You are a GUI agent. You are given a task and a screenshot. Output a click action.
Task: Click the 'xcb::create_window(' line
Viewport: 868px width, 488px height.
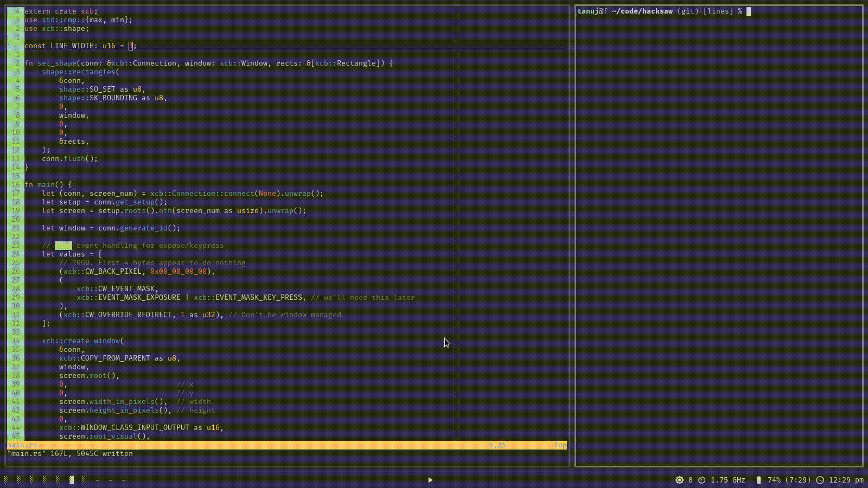(x=83, y=341)
